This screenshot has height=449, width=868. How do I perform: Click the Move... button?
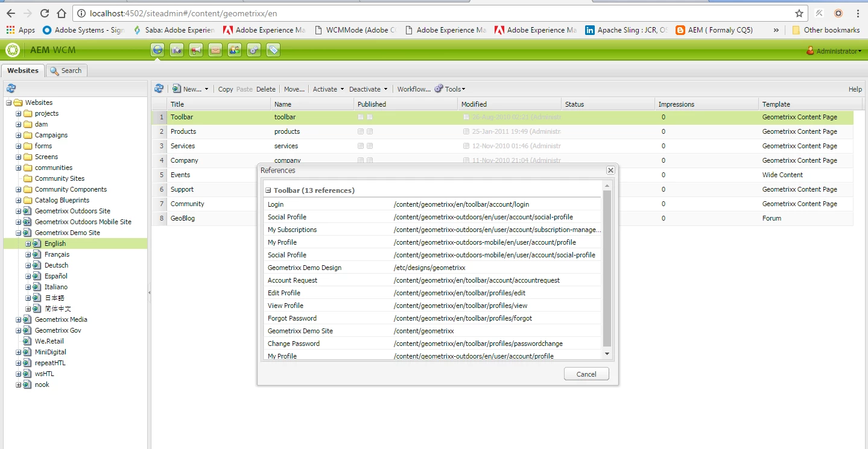click(294, 89)
